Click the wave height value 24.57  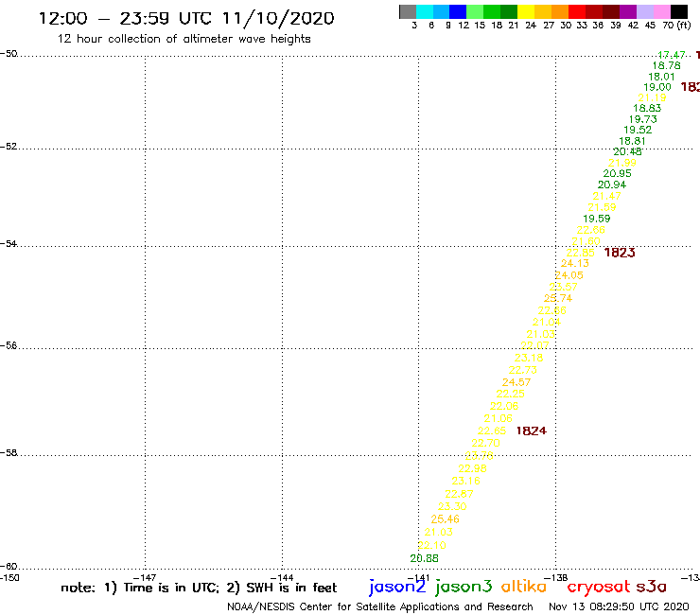point(516,382)
